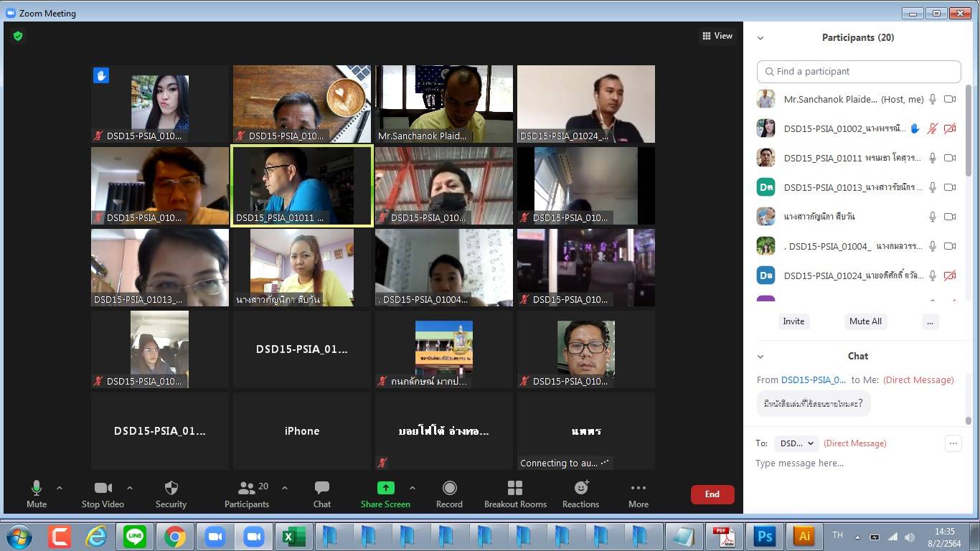Expand audio options arrow beside Mute
Viewport: 980px width, 551px height.
[x=60, y=488]
